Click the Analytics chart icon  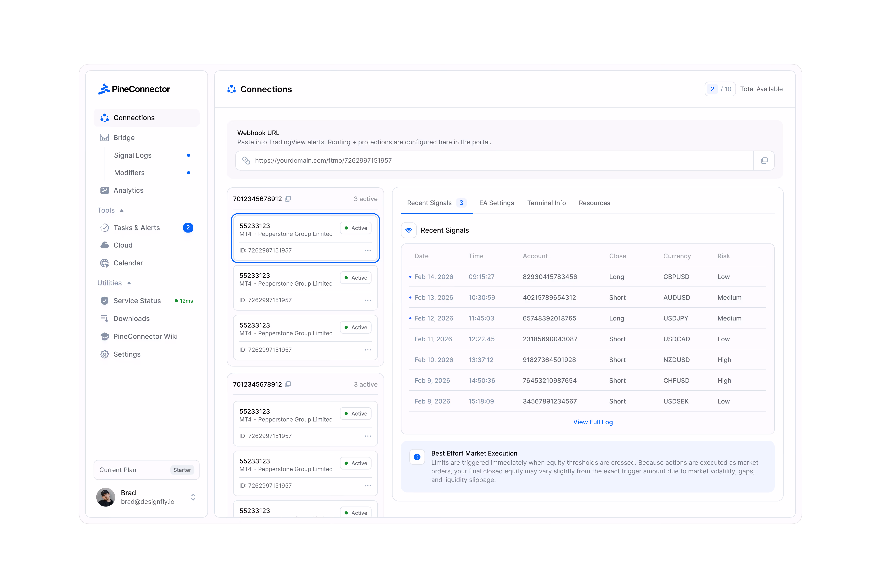pos(105,190)
